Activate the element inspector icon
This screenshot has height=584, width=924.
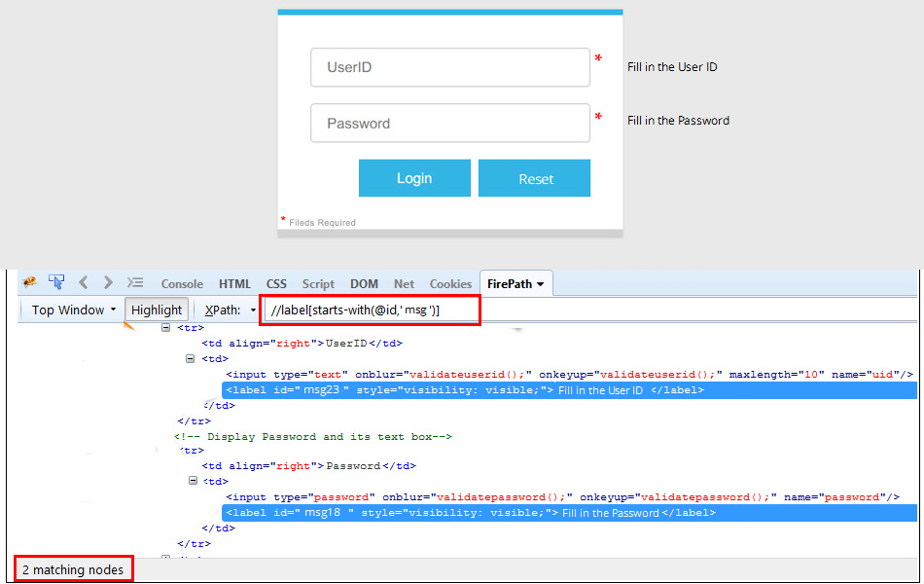tap(56, 282)
